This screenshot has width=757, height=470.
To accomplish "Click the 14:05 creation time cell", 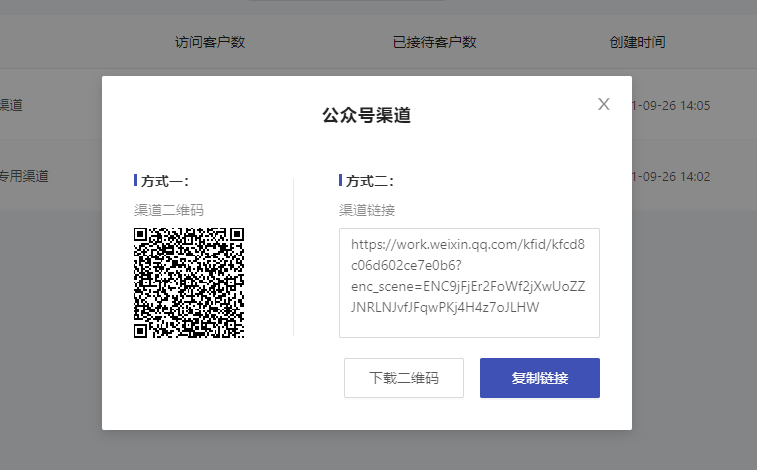I will coord(671,106).
